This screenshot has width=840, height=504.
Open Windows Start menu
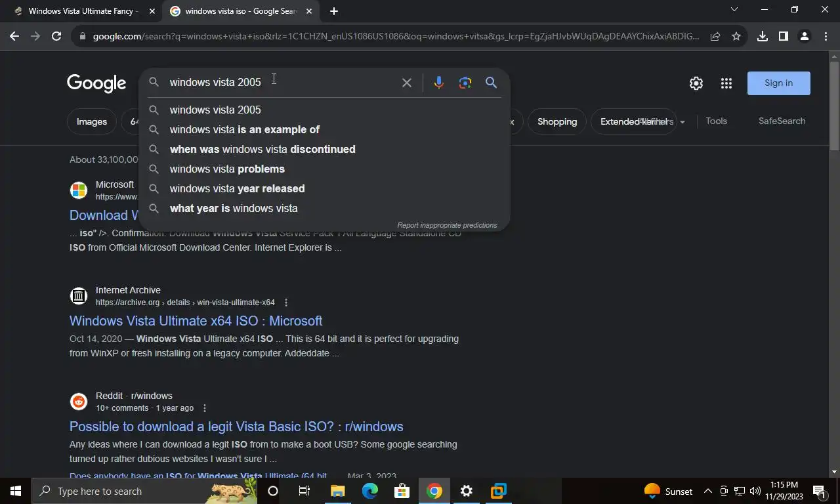click(x=15, y=491)
